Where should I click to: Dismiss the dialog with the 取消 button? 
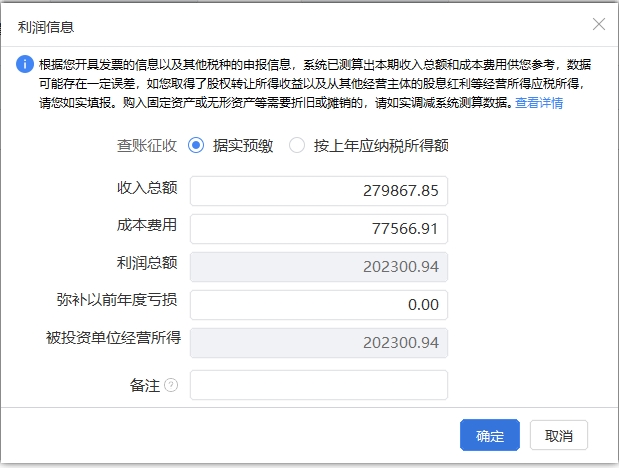559,435
